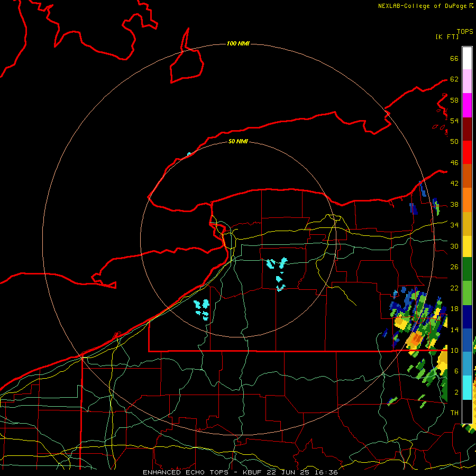Click the legend value 38

pyautogui.click(x=454, y=205)
